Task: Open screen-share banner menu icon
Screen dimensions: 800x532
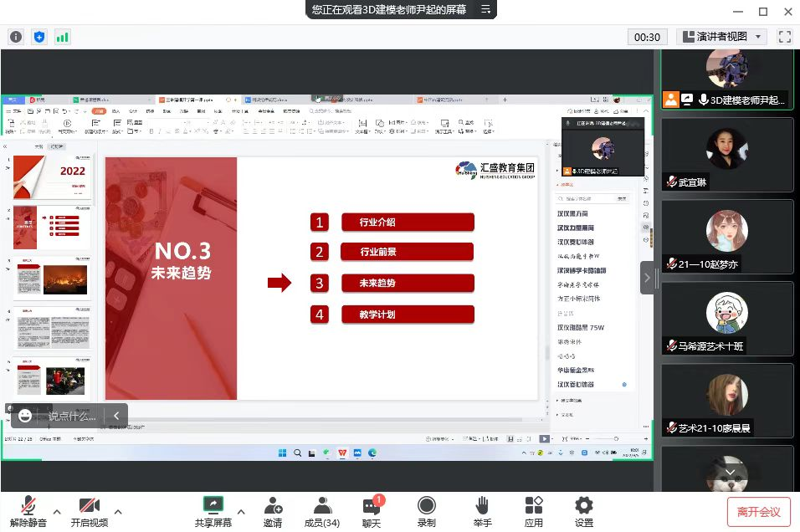Action: point(485,10)
